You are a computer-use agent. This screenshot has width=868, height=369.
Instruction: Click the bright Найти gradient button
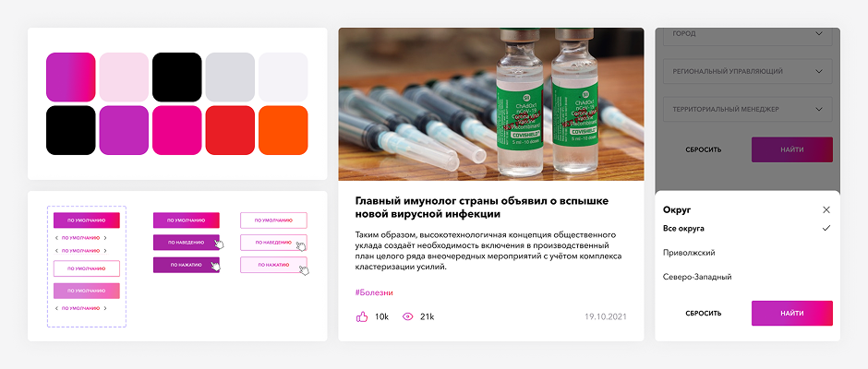(x=791, y=313)
